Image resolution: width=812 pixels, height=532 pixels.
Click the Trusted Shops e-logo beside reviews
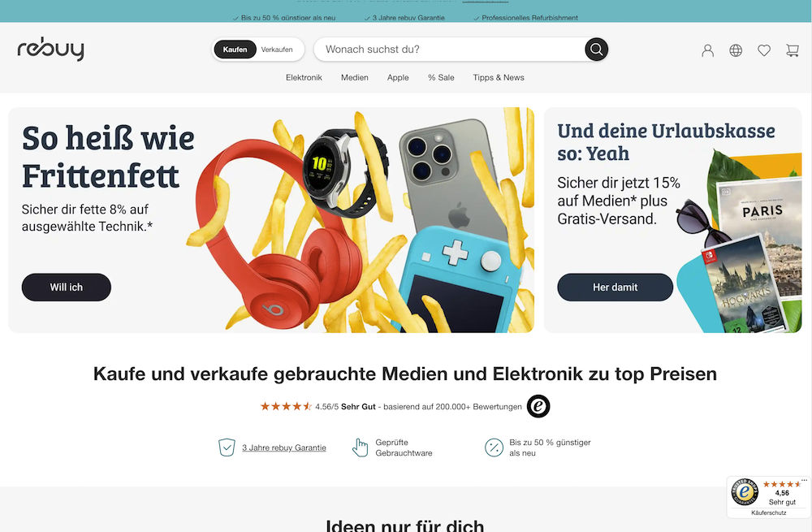(538, 405)
